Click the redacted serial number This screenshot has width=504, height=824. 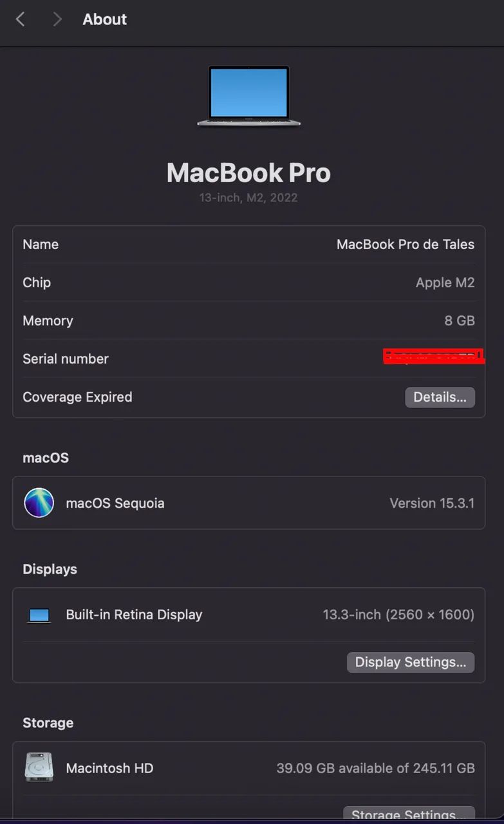433,355
